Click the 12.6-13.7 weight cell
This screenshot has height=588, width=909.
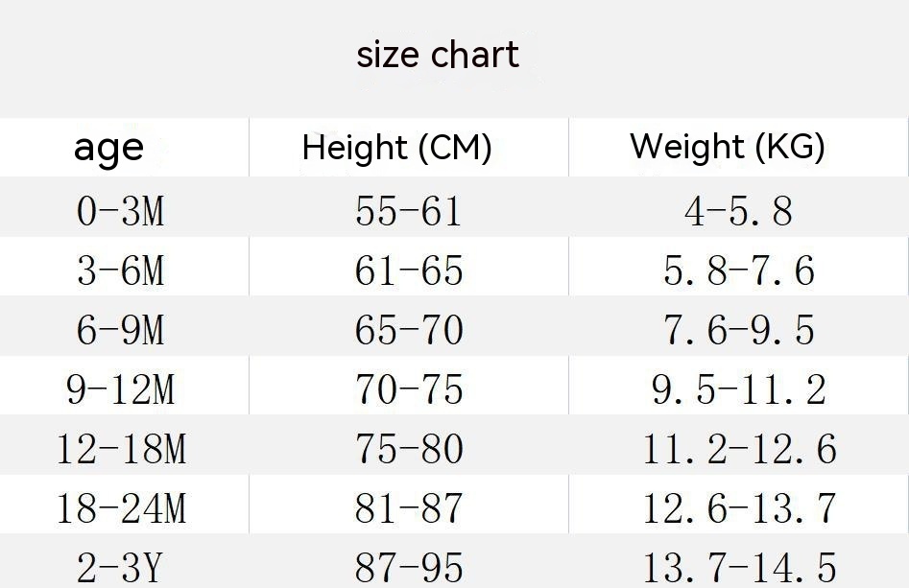tap(739, 508)
